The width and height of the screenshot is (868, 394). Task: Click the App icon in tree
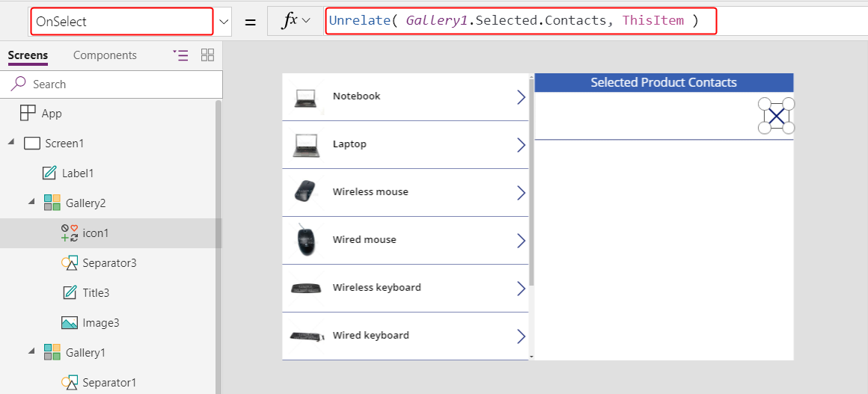[x=27, y=114]
